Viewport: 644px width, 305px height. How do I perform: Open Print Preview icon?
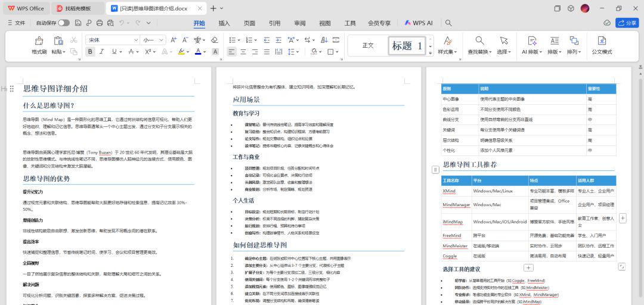(x=110, y=23)
